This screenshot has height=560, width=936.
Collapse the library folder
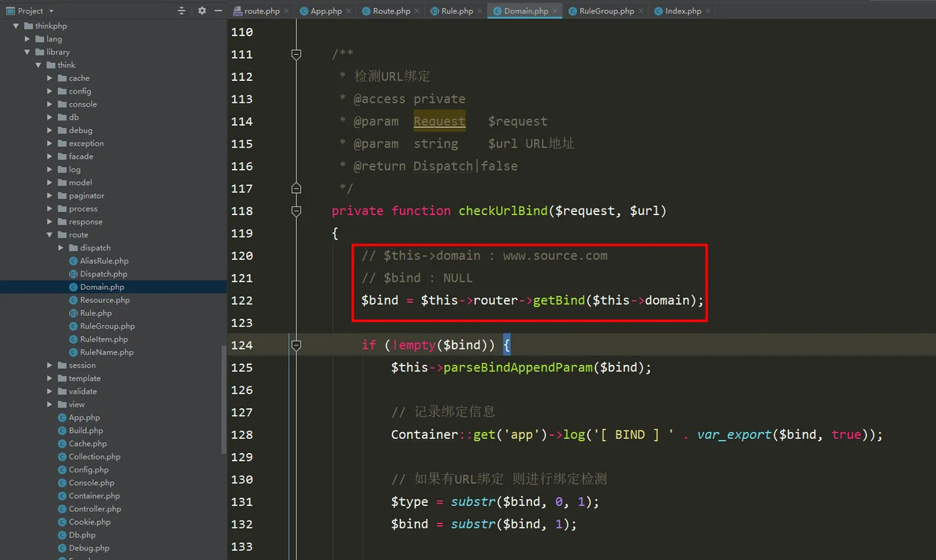tap(27, 52)
